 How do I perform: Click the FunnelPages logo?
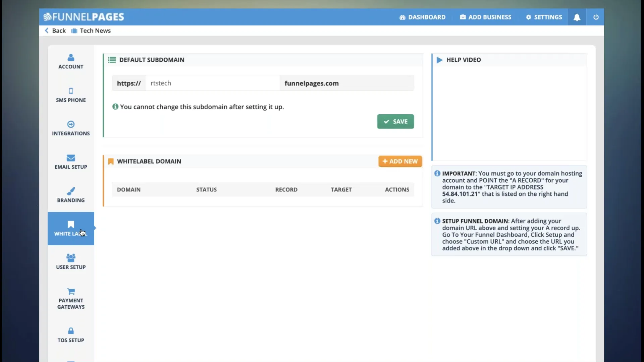point(84,17)
